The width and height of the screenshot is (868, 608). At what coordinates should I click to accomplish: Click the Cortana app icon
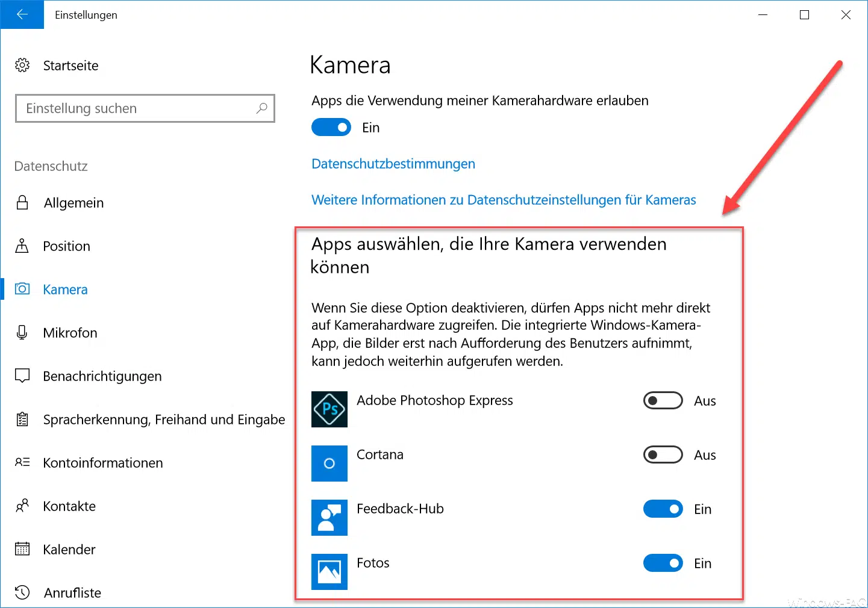click(x=329, y=464)
